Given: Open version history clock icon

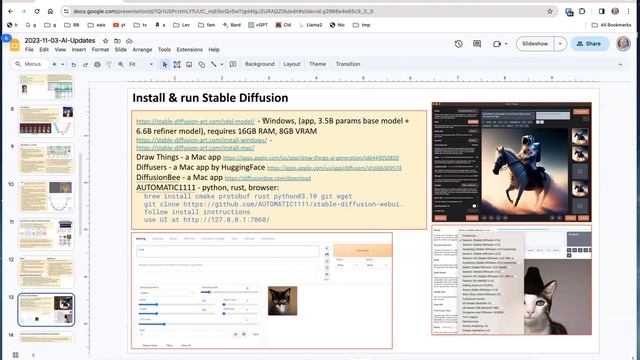Looking at the screenshot, I should (x=458, y=44).
